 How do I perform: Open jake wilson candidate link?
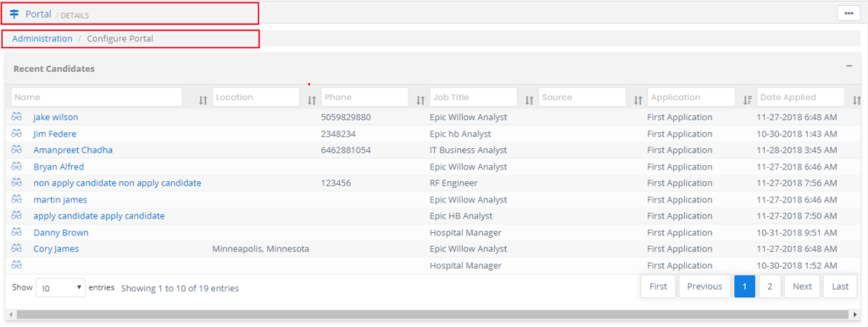[55, 117]
